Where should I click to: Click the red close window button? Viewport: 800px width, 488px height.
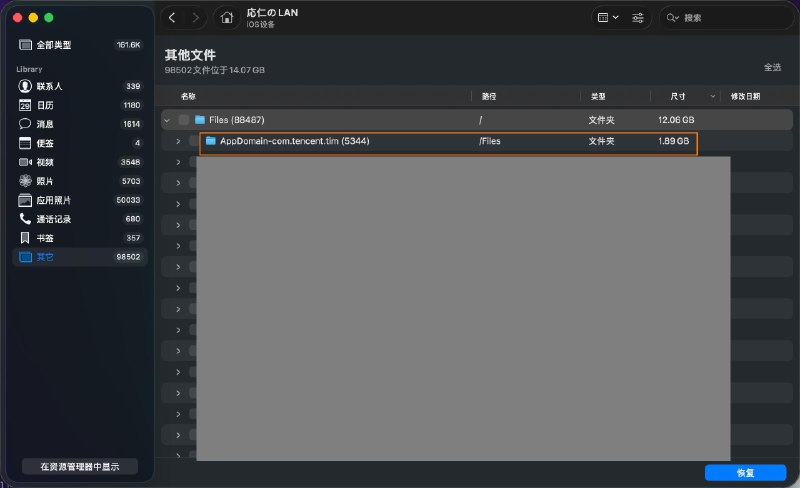click(17, 18)
